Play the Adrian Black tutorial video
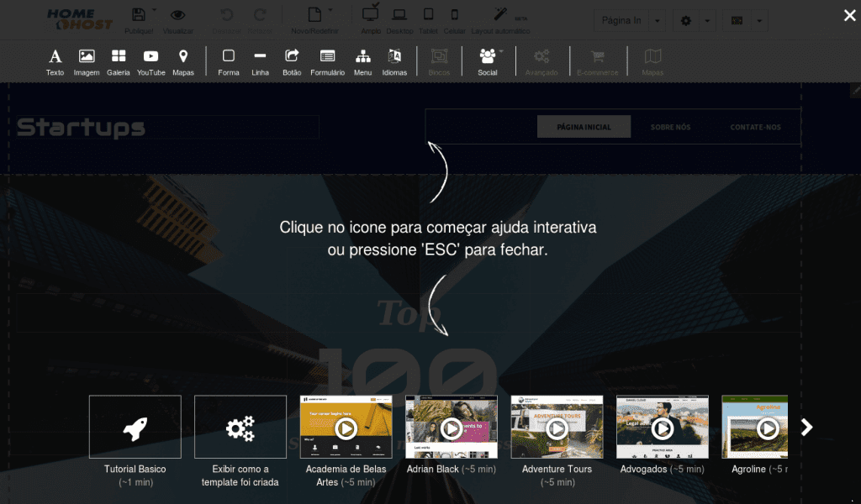The image size is (861, 504). click(x=452, y=427)
